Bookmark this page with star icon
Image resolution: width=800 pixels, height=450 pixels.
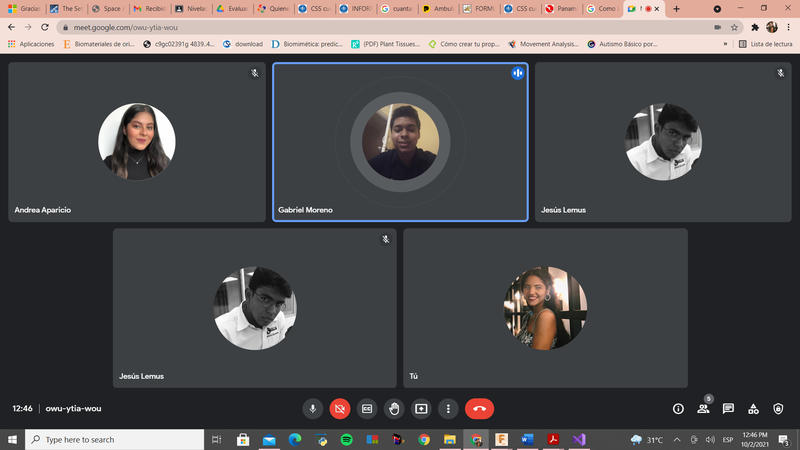[734, 28]
